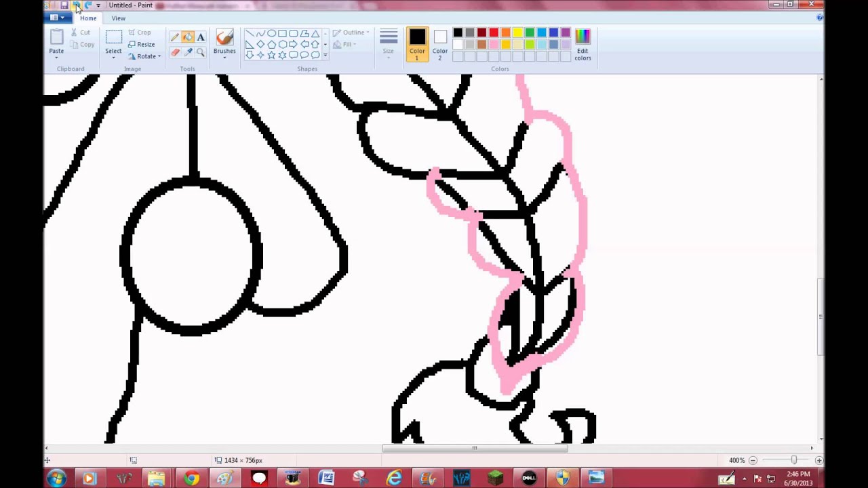Image resolution: width=868 pixels, height=488 pixels.
Task: Open Edit colors dialog
Action: click(583, 45)
